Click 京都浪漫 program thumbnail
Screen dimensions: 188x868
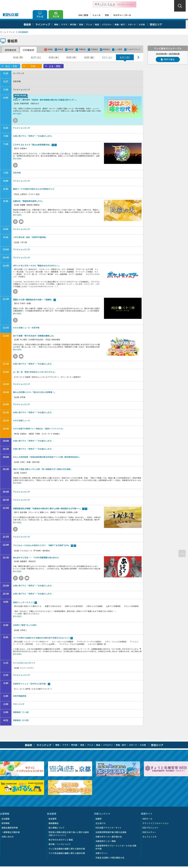[x=123, y=517]
